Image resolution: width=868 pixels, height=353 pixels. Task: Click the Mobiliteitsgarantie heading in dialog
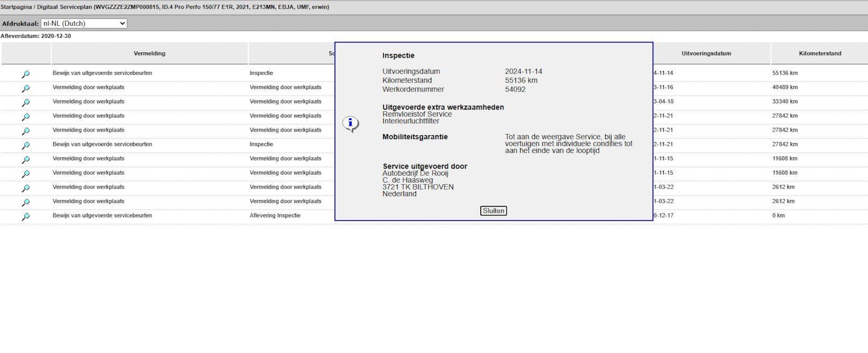[415, 137]
